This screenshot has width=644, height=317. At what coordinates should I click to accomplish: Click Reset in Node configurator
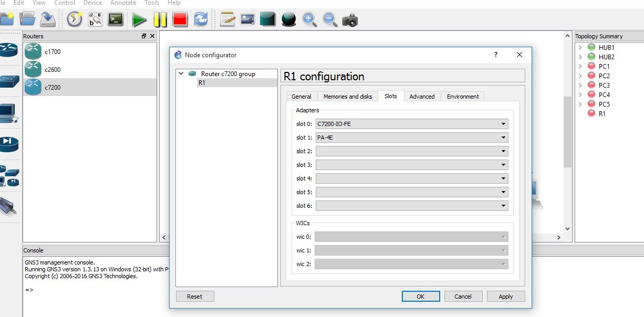tap(195, 297)
